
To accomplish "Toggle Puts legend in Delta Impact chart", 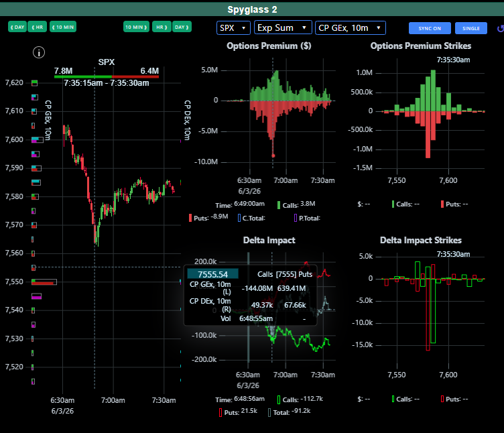I will coord(238,412).
